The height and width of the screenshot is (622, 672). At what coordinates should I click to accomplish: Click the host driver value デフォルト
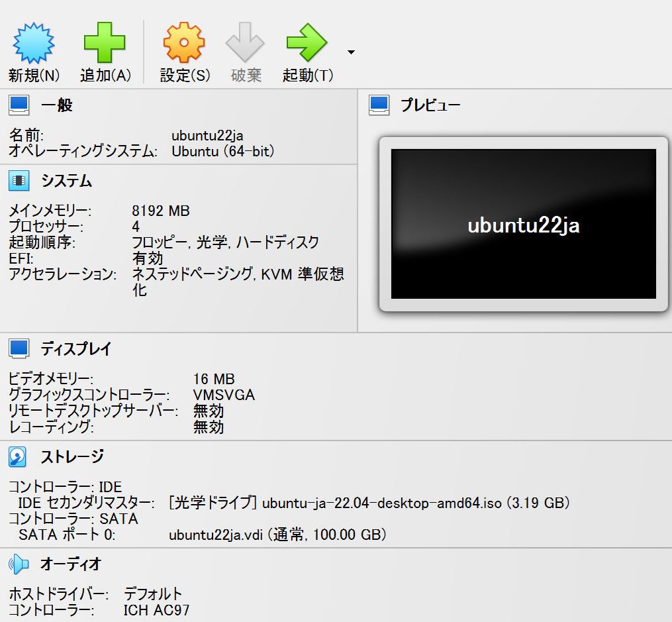[x=153, y=594]
